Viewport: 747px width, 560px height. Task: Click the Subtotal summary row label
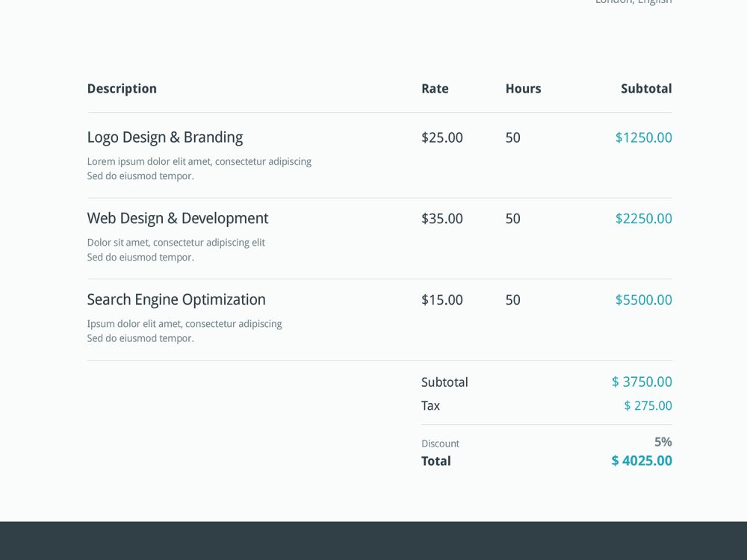click(x=444, y=382)
